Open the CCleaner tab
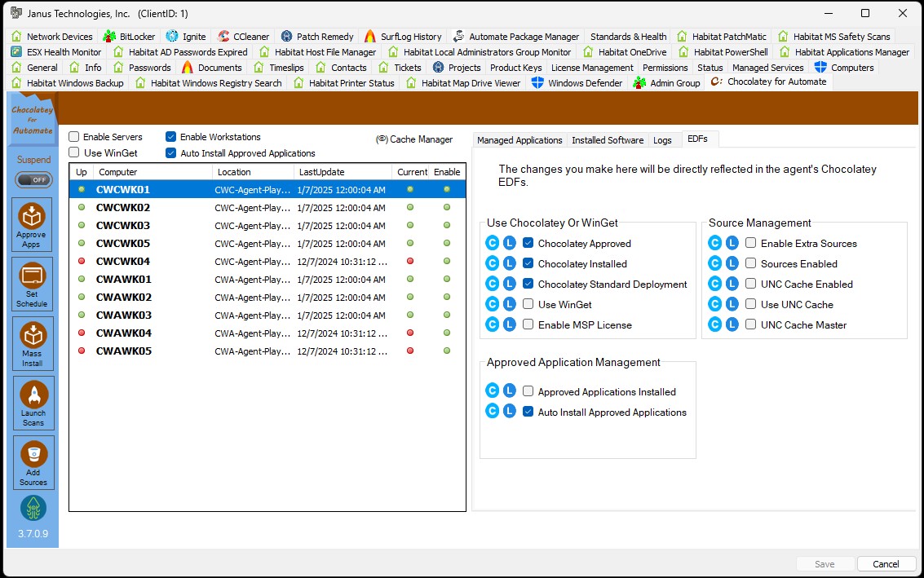924x578 pixels. coord(243,37)
